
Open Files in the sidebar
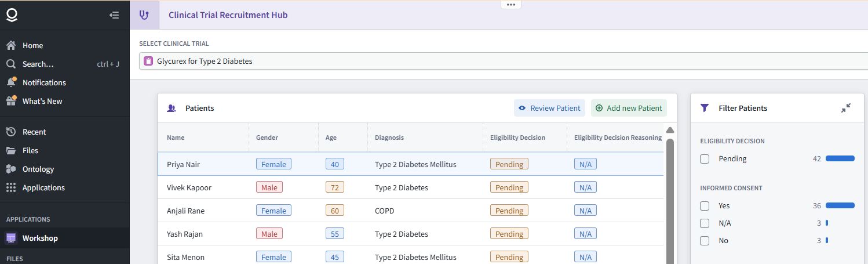tap(65, 150)
